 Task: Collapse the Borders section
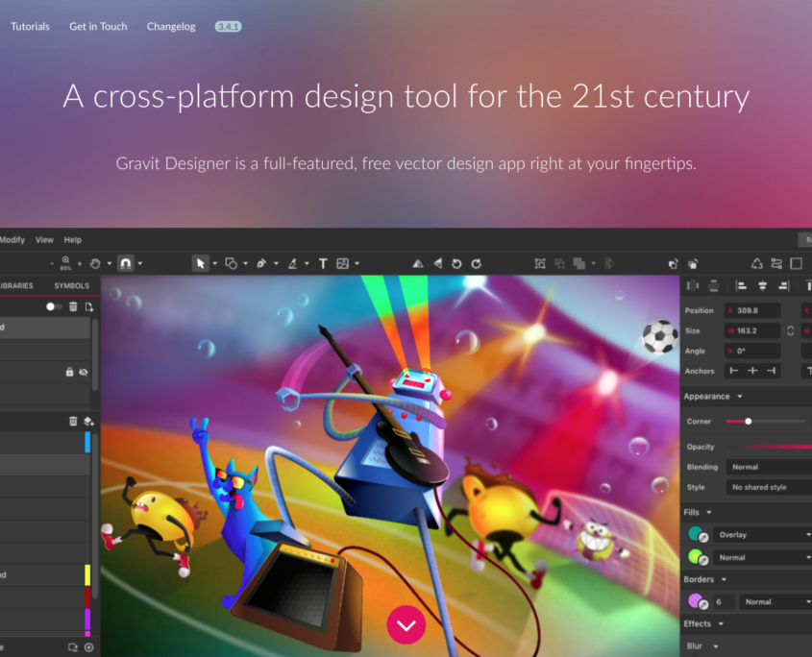[724, 580]
